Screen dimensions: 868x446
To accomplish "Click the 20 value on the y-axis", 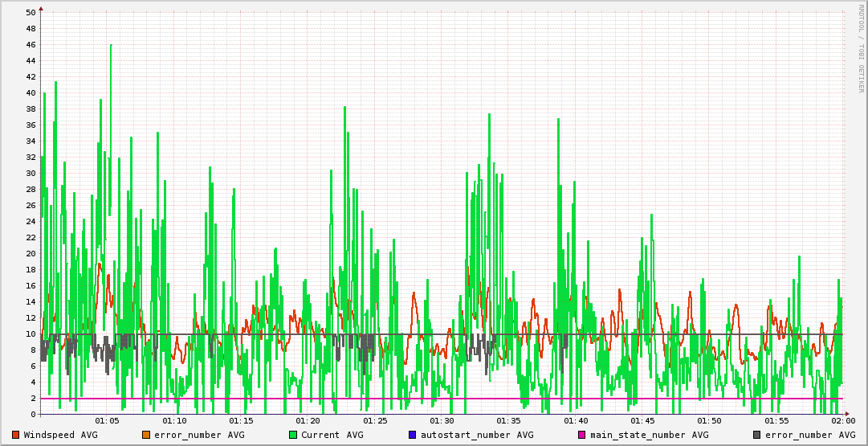I will [x=31, y=254].
